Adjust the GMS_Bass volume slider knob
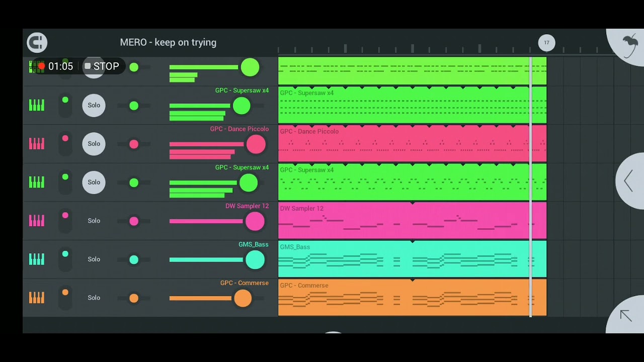644x362 pixels. tap(255, 260)
